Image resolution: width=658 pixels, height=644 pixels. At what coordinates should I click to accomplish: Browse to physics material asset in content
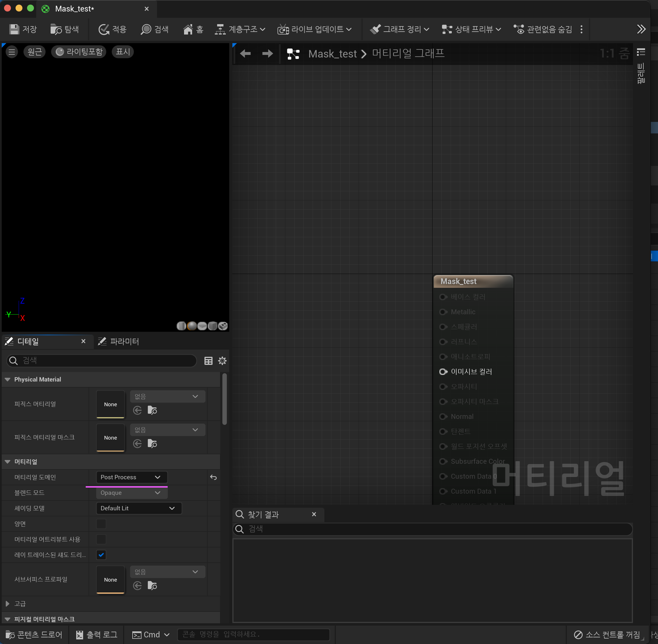click(x=152, y=410)
